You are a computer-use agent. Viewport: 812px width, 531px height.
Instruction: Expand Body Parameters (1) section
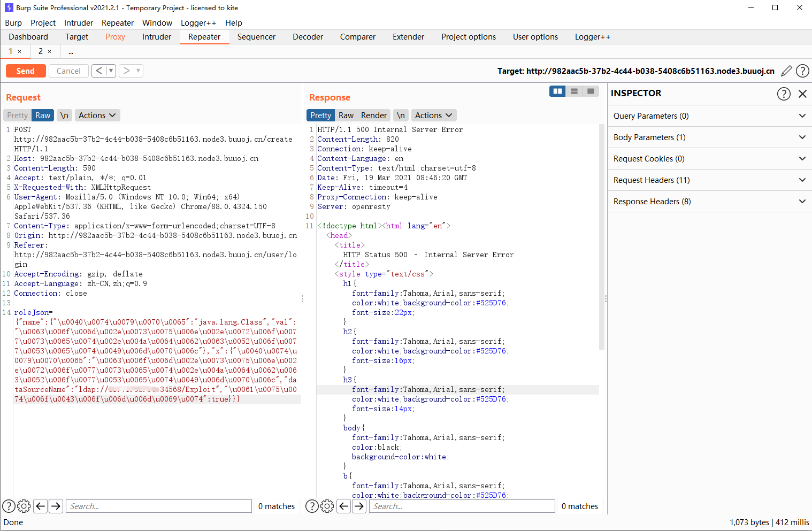coord(710,137)
